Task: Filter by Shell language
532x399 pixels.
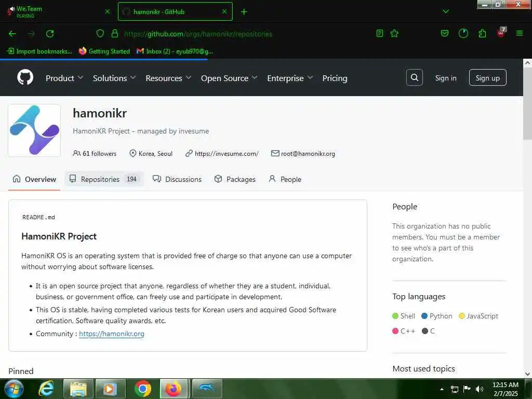Action: pyautogui.click(x=404, y=316)
